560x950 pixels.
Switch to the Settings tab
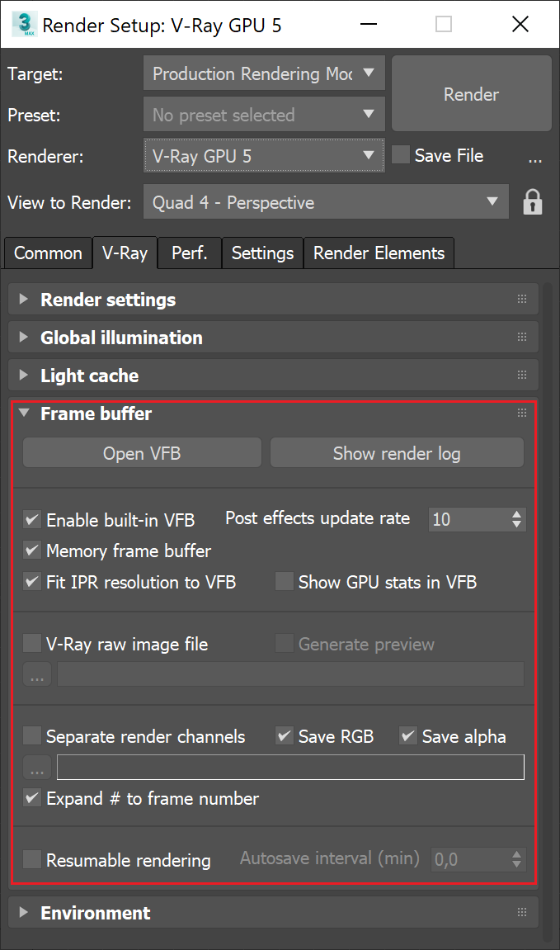click(262, 253)
